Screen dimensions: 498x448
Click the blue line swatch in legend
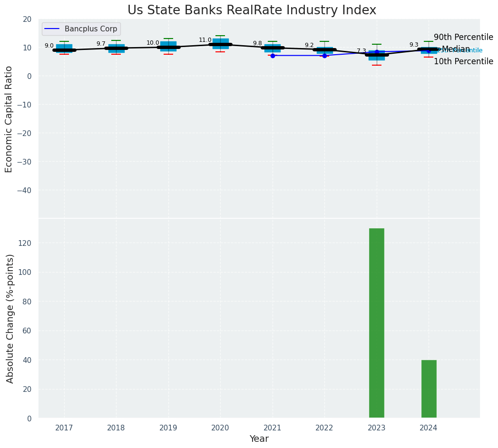(51, 29)
